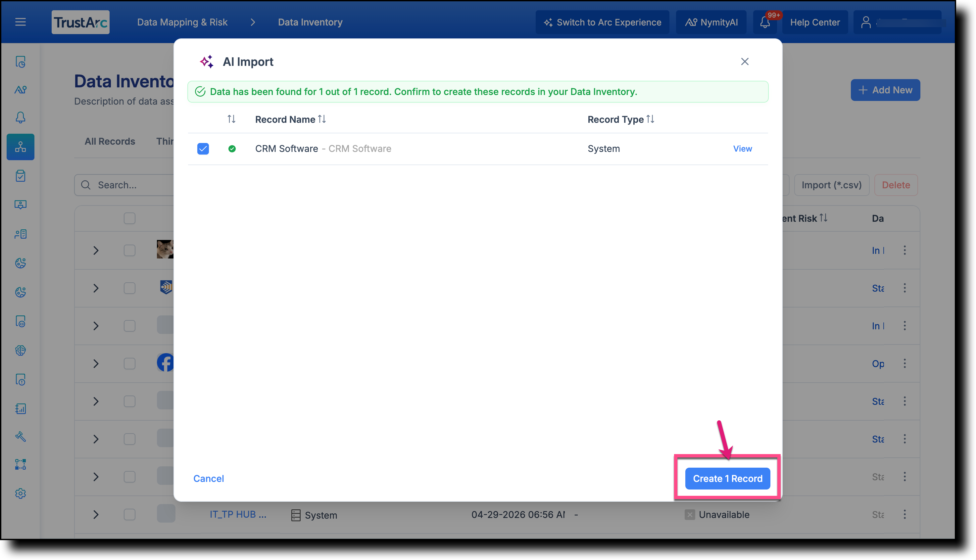Open the report chart sidebar icon
Viewport: 976px width, 560px height.
pos(21,408)
